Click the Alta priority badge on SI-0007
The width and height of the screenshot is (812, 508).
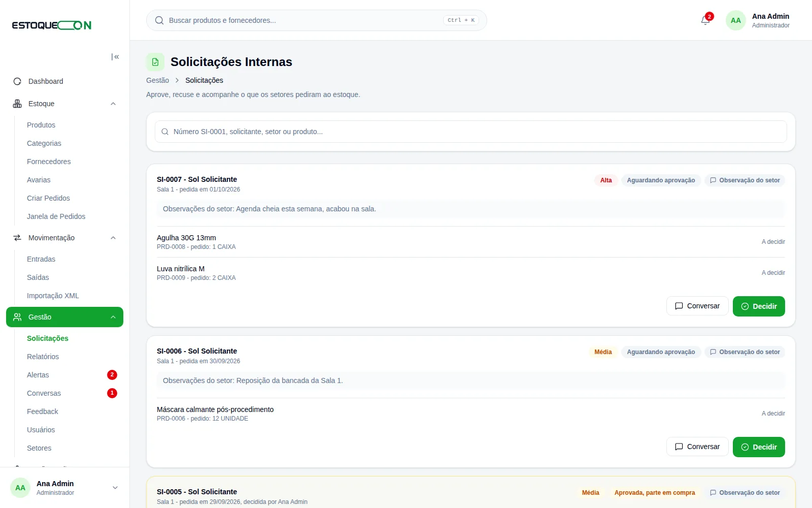pyautogui.click(x=606, y=180)
